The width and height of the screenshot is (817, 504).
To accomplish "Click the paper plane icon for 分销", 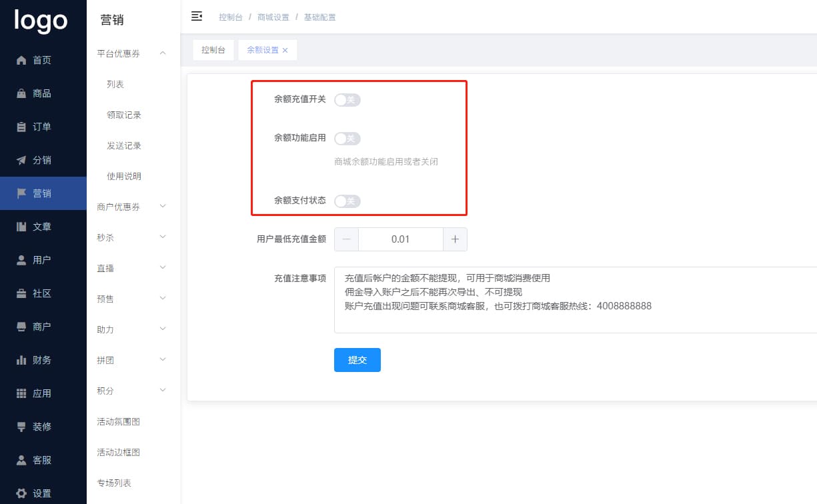I will point(21,160).
